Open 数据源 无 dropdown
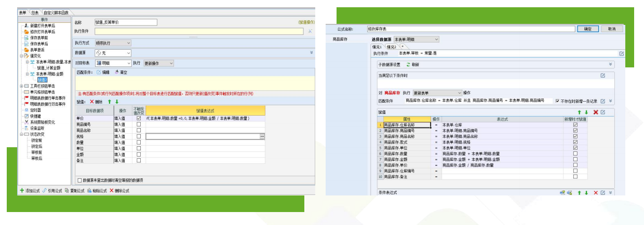Screen dimensions: 644x225 point(113,53)
